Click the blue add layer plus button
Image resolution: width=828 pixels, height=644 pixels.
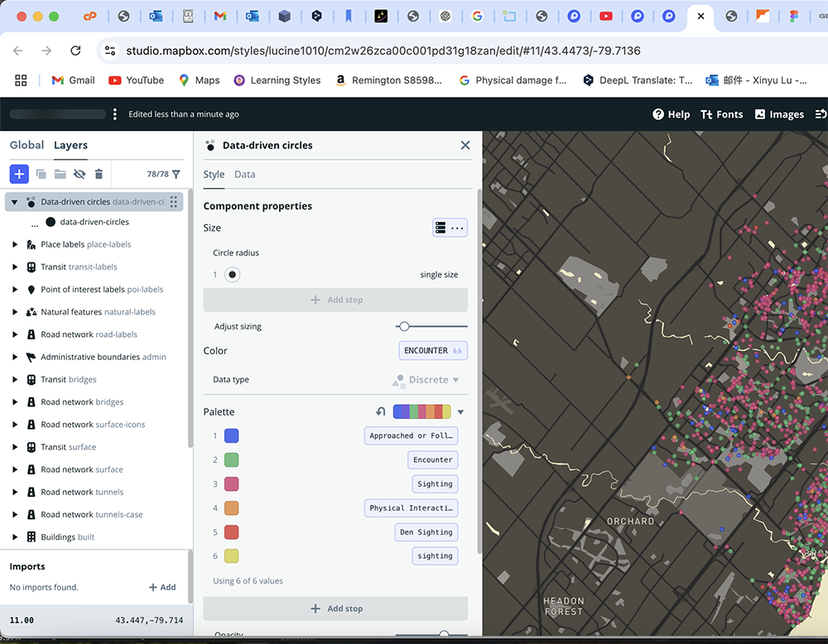tap(19, 174)
